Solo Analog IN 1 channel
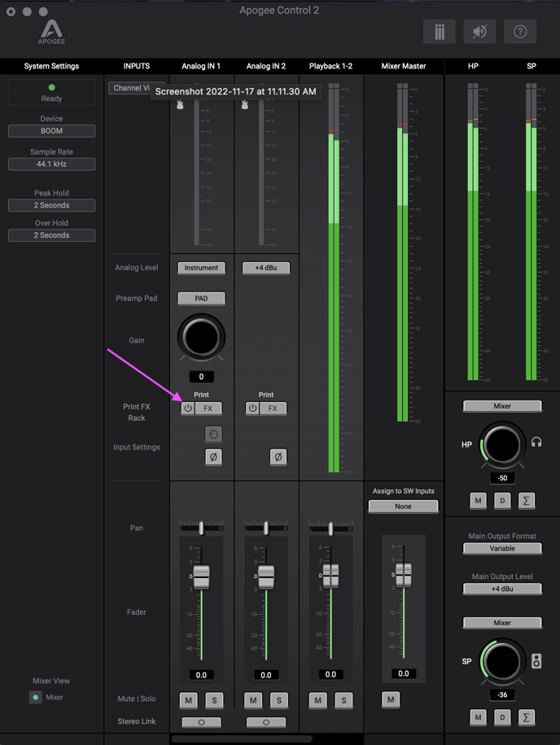The width and height of the screenshot is (560, 745). click(214, 700)
